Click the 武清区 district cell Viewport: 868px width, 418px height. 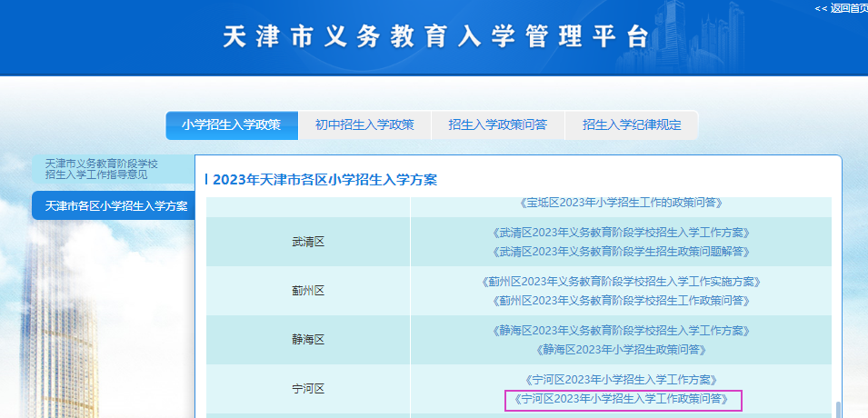coord(308,242)
